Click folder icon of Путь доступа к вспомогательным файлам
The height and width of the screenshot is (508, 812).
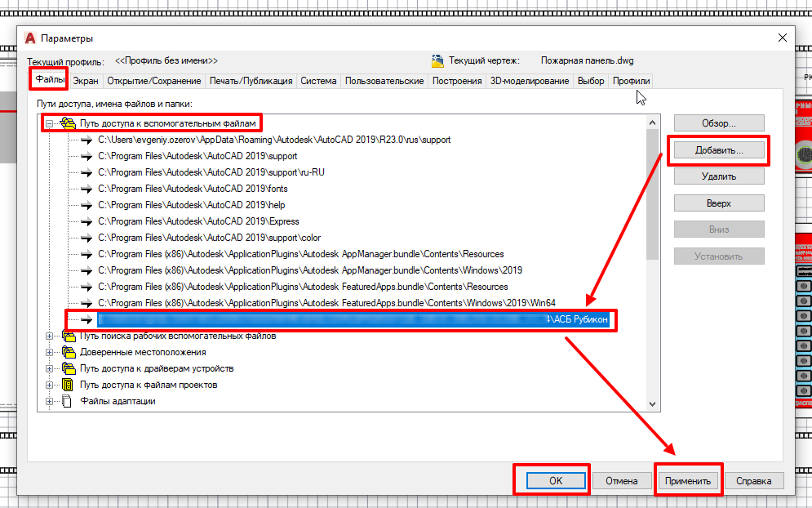[68, 123]
